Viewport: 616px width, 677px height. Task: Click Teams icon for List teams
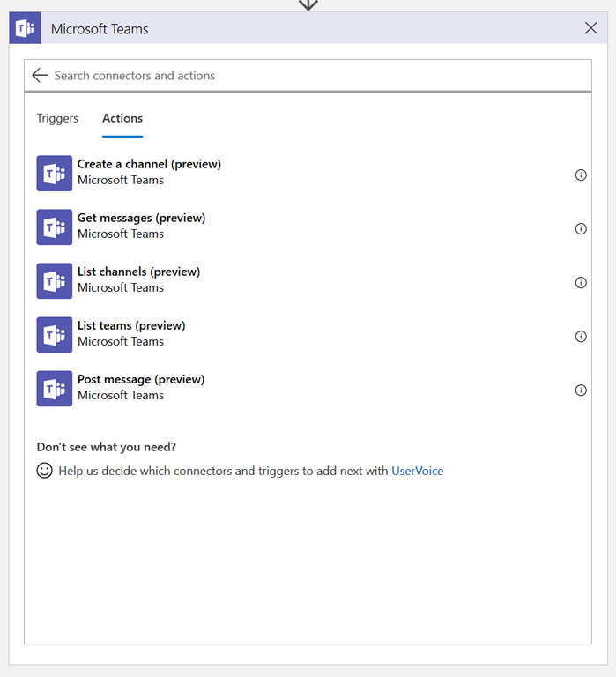[55, 335]
